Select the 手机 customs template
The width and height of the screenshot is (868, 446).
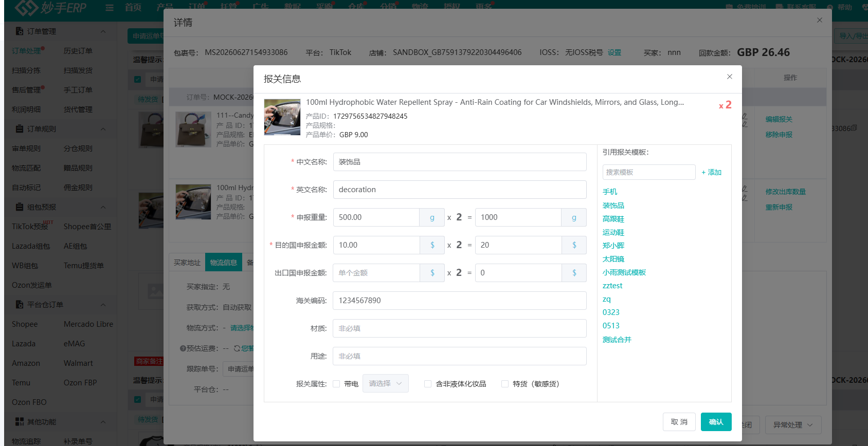(610, 192)
